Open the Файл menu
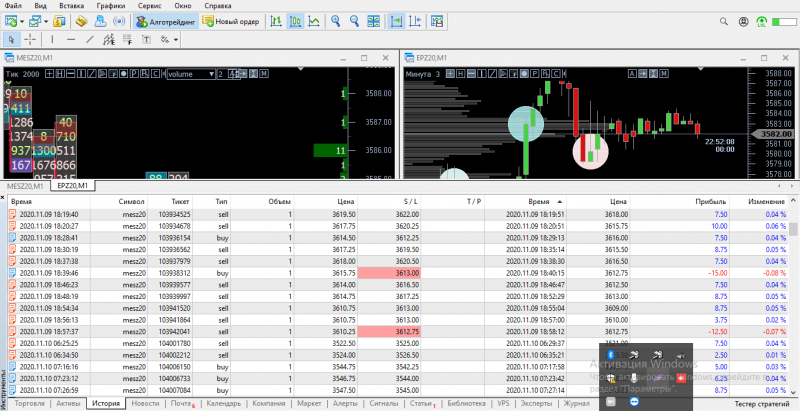Image resolution: width=800 pixels, height=411 pixels. [13, 6]
